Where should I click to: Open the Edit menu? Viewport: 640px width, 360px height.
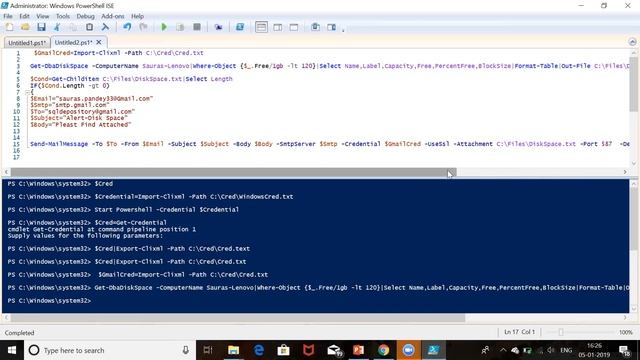tap(24, 16)
